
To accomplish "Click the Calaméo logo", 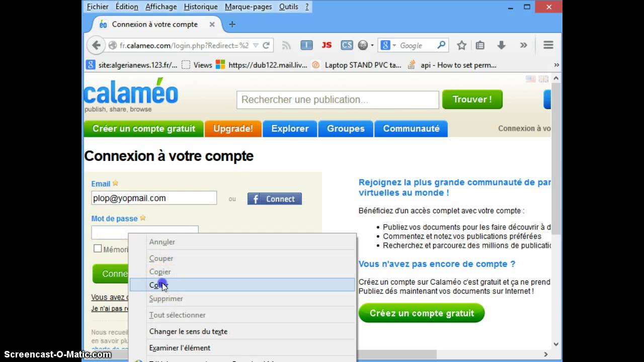I will tap(131, 94).
